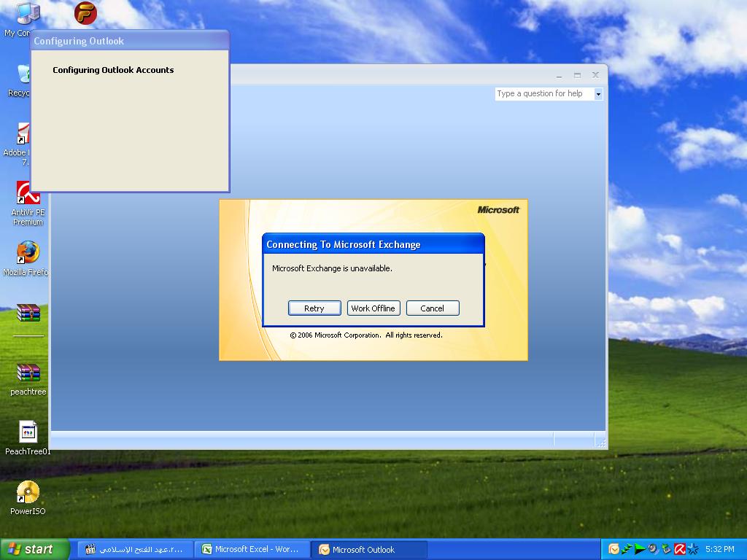Click the Microsoft Outlook taskbar button

368,549
